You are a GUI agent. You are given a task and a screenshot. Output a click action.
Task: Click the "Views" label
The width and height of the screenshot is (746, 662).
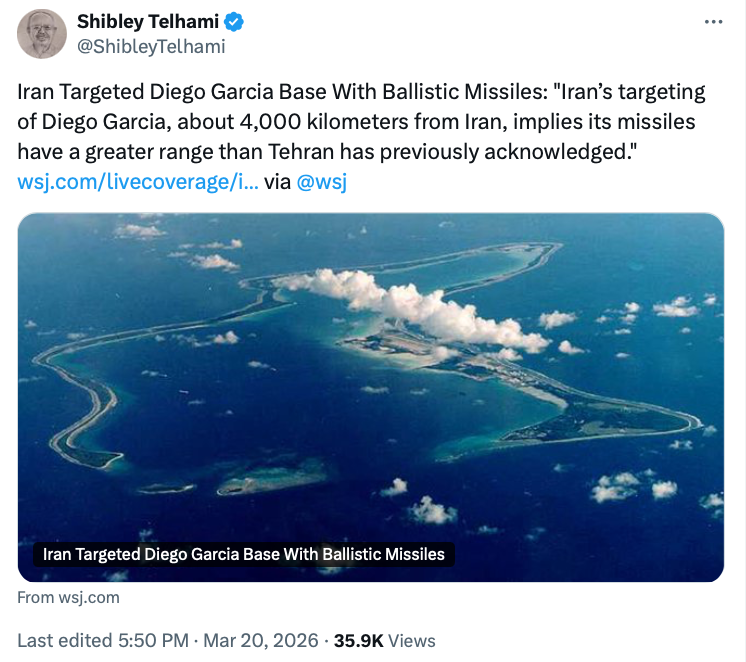coord(412,640)
